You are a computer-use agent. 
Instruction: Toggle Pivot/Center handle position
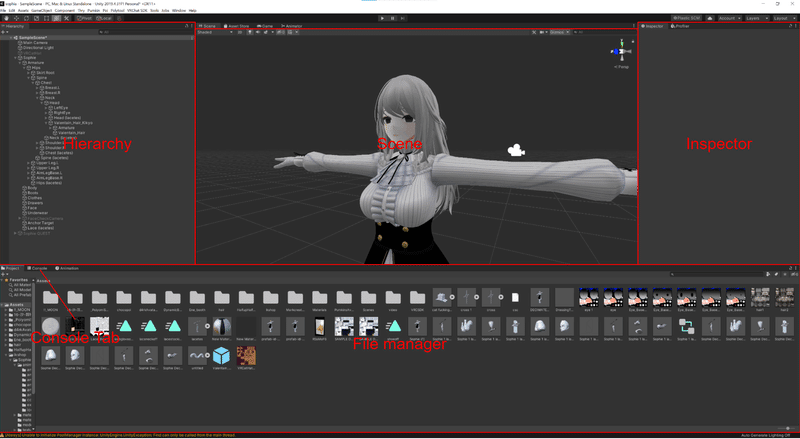pyautogui.click(x=85, y=18)
